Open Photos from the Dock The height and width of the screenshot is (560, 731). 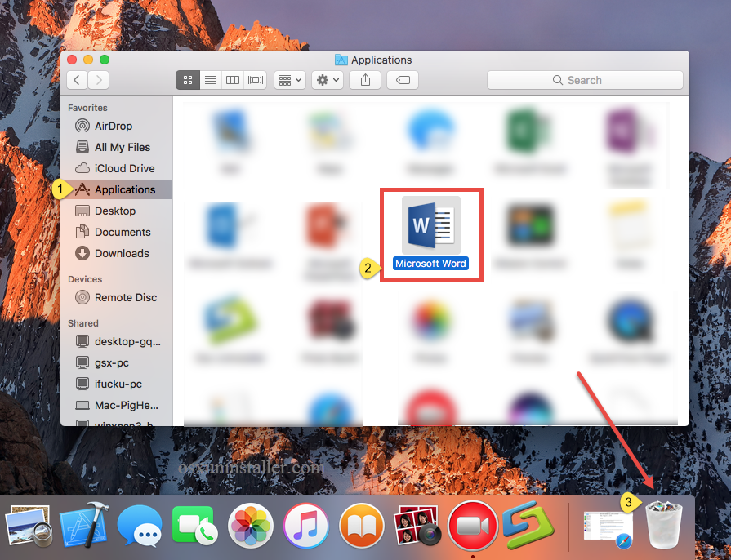pos(250,527)
